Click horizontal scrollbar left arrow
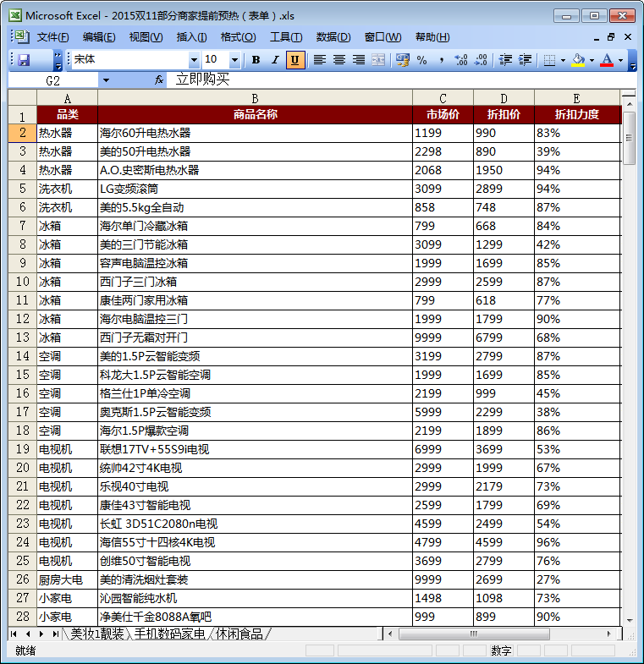Screen dimensions: 644x664 tap(390, 634)
